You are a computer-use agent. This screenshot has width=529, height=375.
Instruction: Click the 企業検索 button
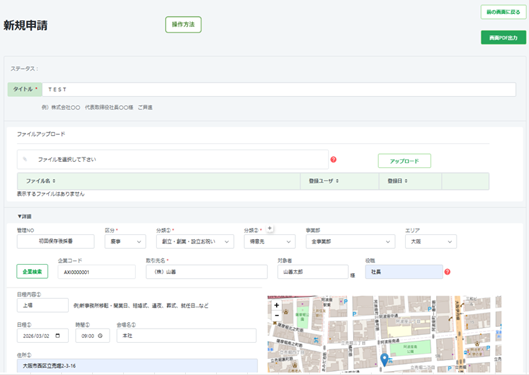32,271
